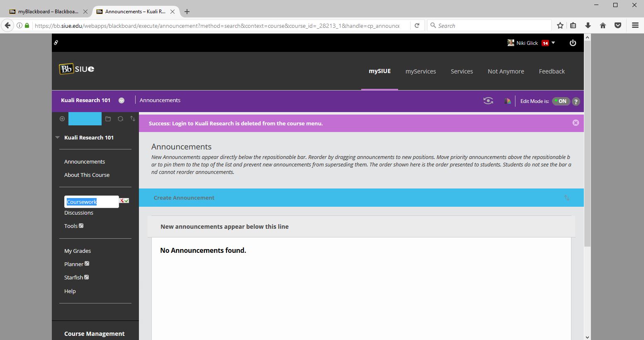The height and width of the screenshot is (340, 644).
Task: Confirm the Coursework rename with green check
Action: (127, 201)
